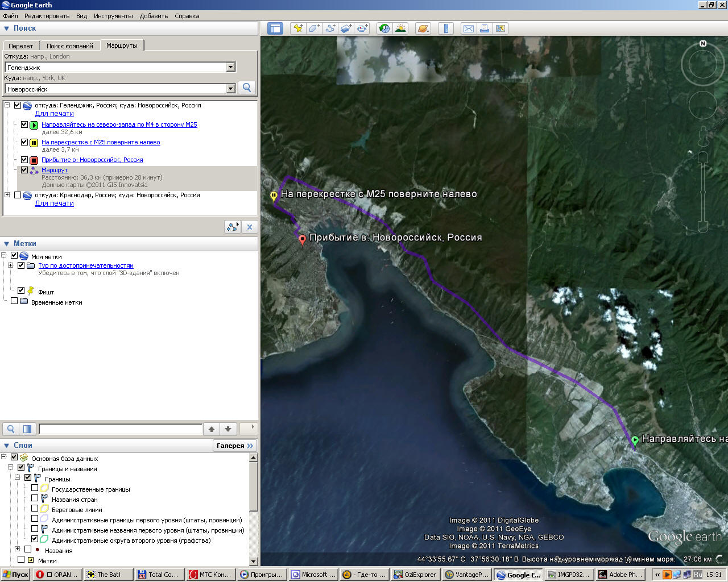Open the Куда Новороссийск dropdown

(x=230, y=89)
